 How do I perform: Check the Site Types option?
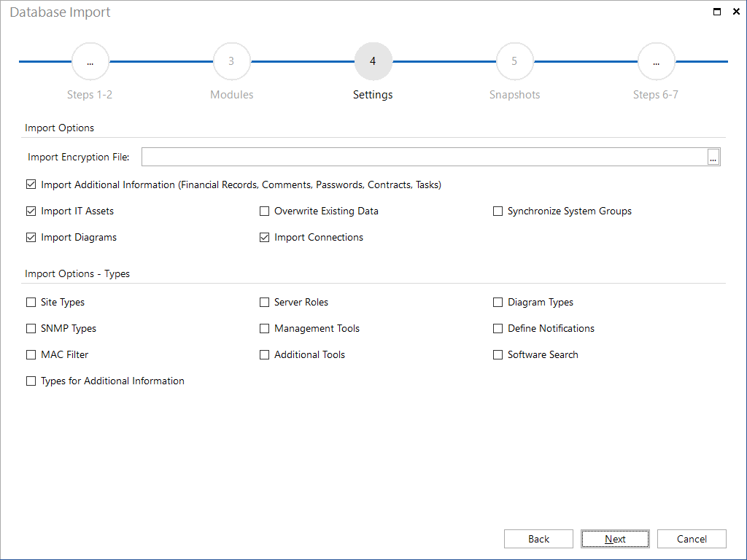click(x=31, y=302)
